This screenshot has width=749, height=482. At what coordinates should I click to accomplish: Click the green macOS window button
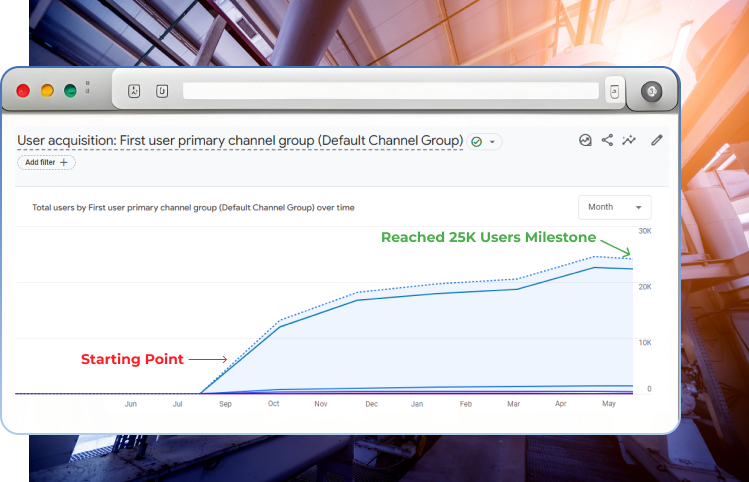(71, 91)
